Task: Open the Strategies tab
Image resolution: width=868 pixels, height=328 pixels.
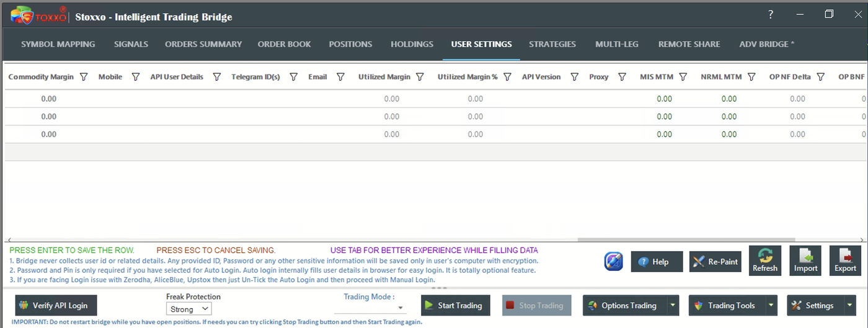Action: click(552, 44)
